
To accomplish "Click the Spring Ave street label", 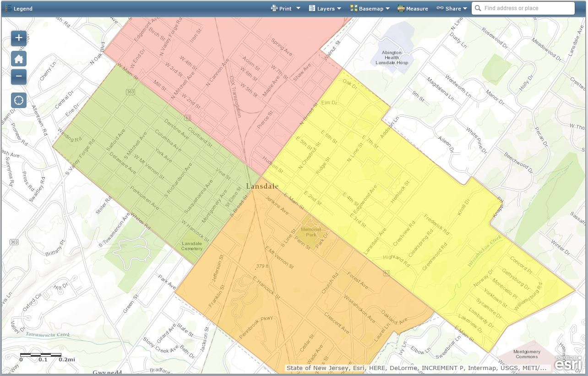I will tap(281, 48).
